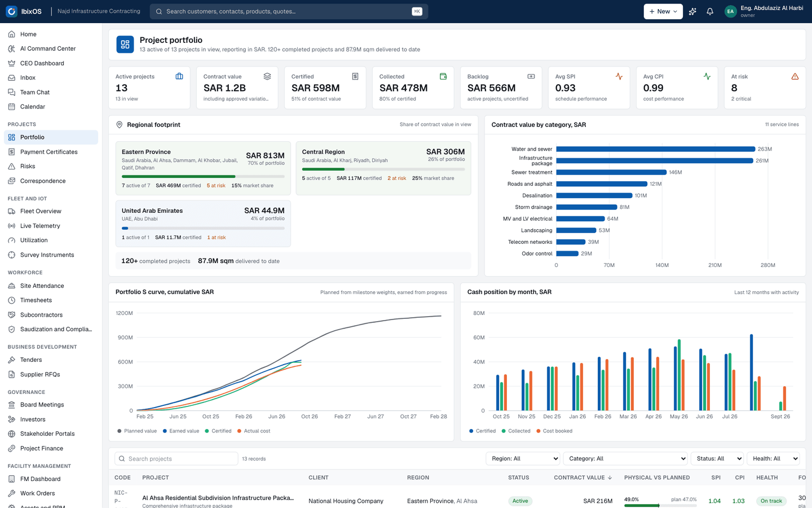
Task: Click the Eastern Province green progress bar
Action: [179, 177]
